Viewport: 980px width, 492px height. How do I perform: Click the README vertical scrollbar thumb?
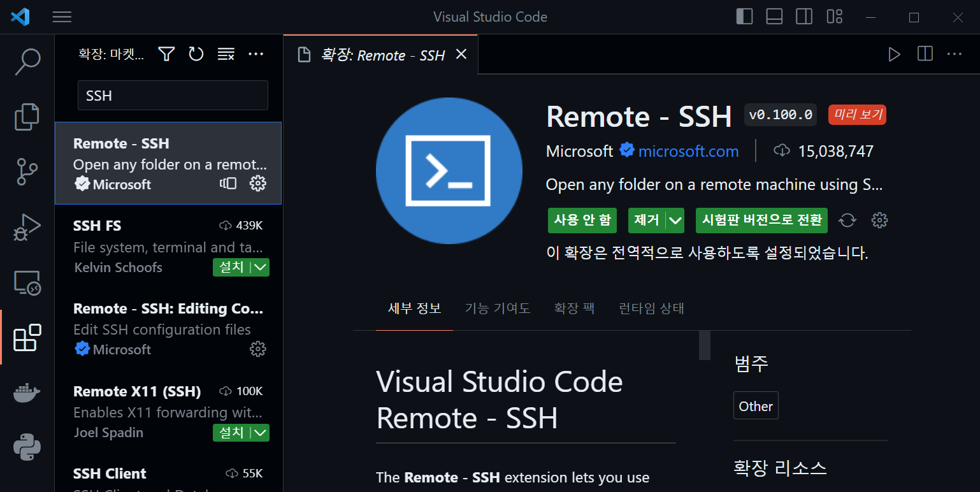click(x=705, y=345)
